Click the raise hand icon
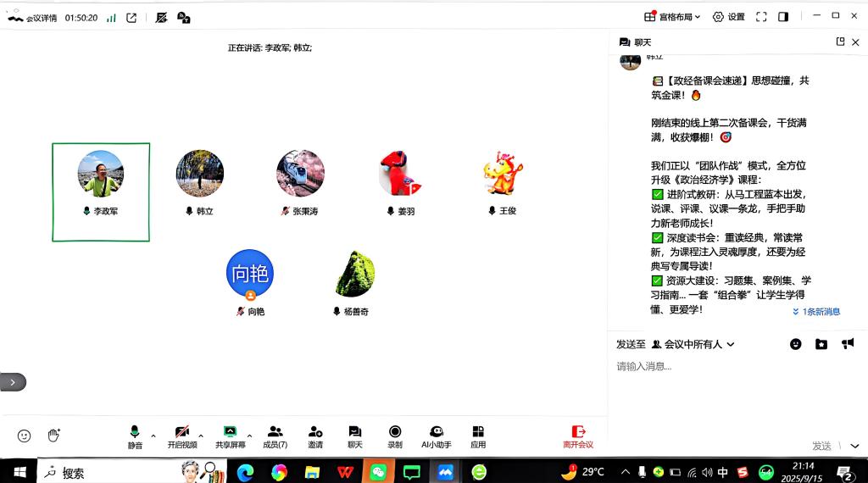Viewport: 868px width, 483px height. pos(54,436)
